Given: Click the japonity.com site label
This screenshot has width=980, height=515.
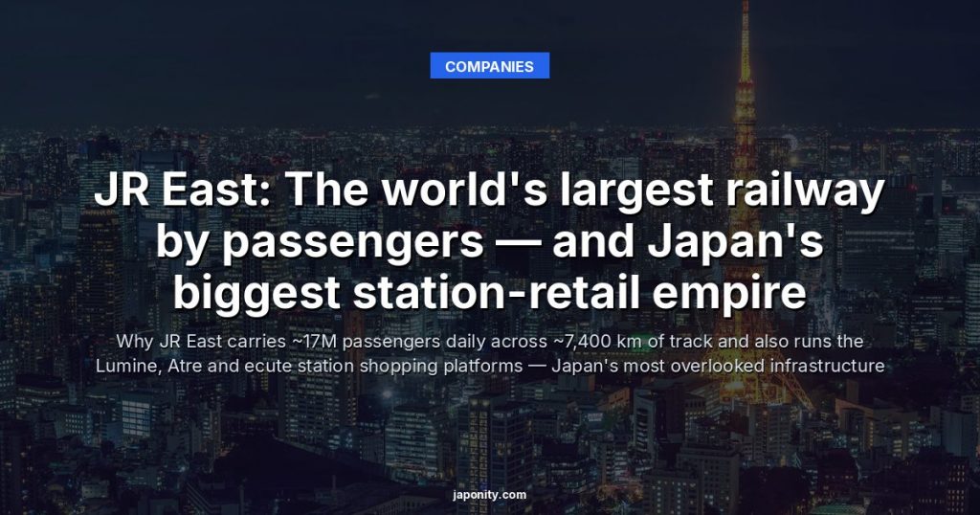Looking at the screenshot, I should coord(489,495).
